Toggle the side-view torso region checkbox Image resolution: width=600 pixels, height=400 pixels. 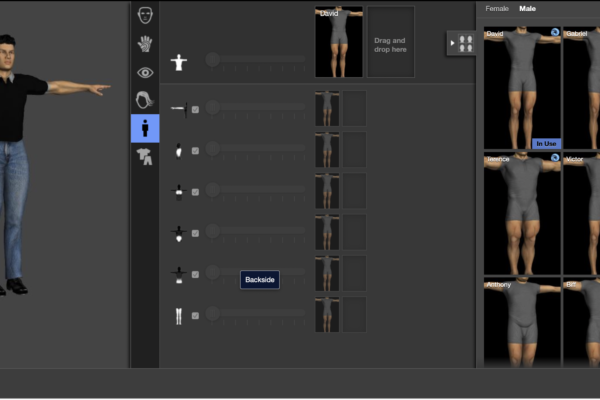[x=195, y=151]
